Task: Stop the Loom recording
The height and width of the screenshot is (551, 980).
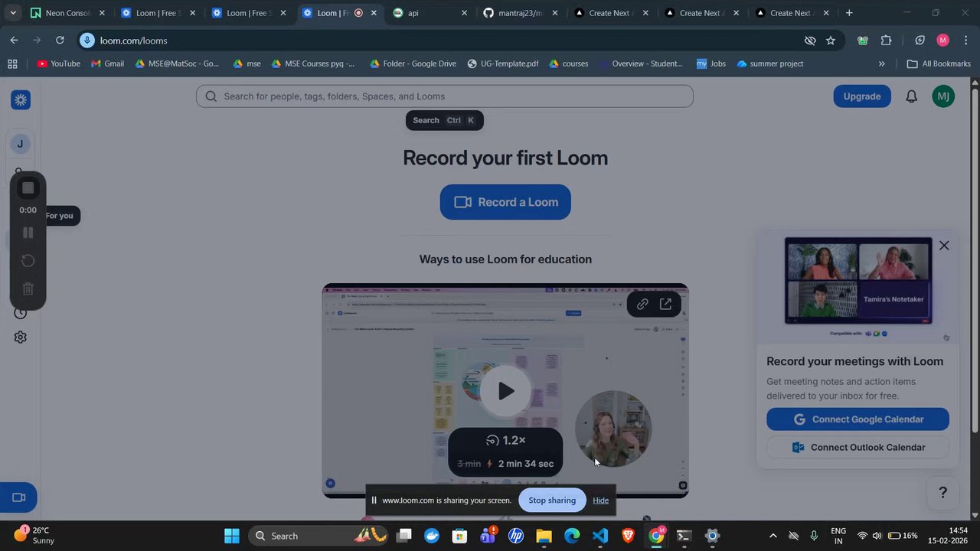Action: (28, 187)
